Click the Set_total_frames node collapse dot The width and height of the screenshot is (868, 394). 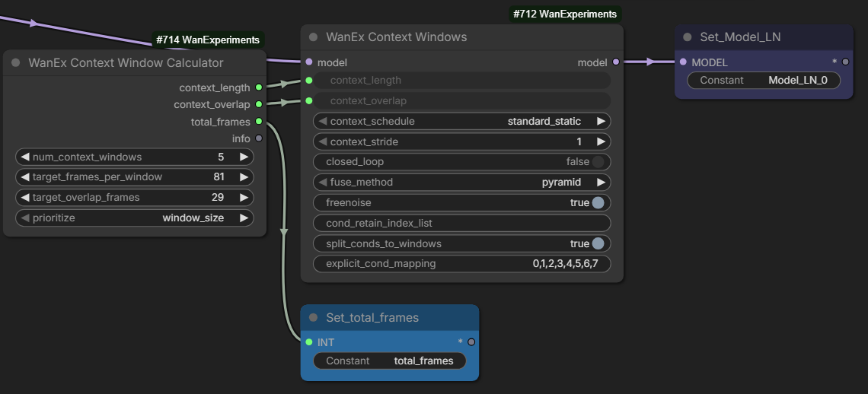coord(314,318)
